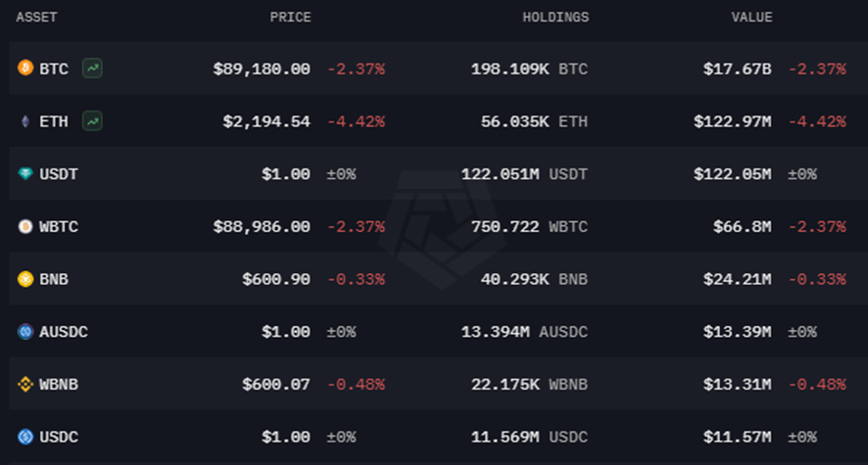Viewport: 868px width, 465px height.
Task: Click the USDC coin logo
Action: click(x=25, y=437)
